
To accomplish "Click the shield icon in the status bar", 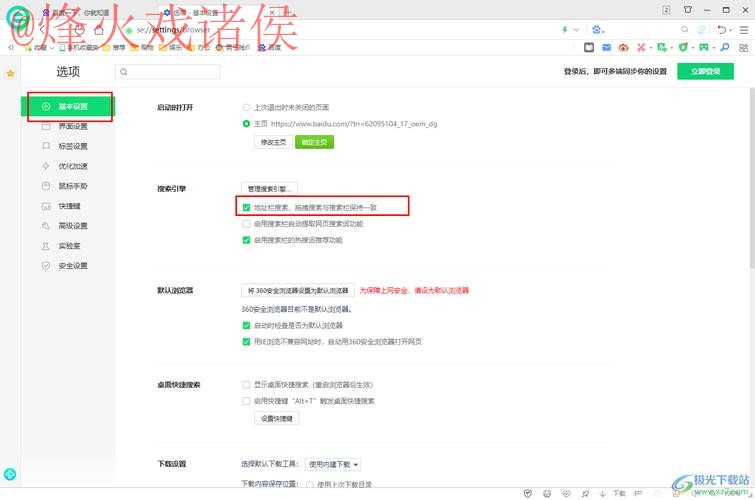I will point(528,493).
